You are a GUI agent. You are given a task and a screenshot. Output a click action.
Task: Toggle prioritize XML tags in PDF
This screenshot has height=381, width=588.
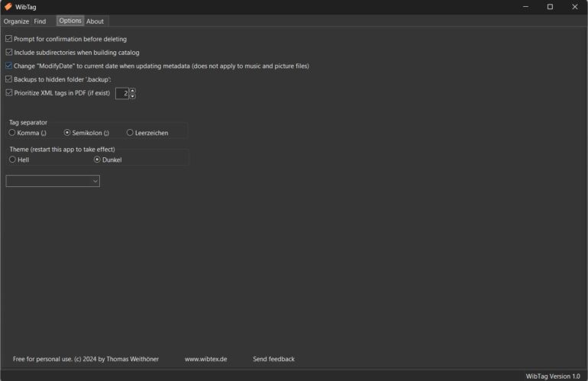[9, 93]
